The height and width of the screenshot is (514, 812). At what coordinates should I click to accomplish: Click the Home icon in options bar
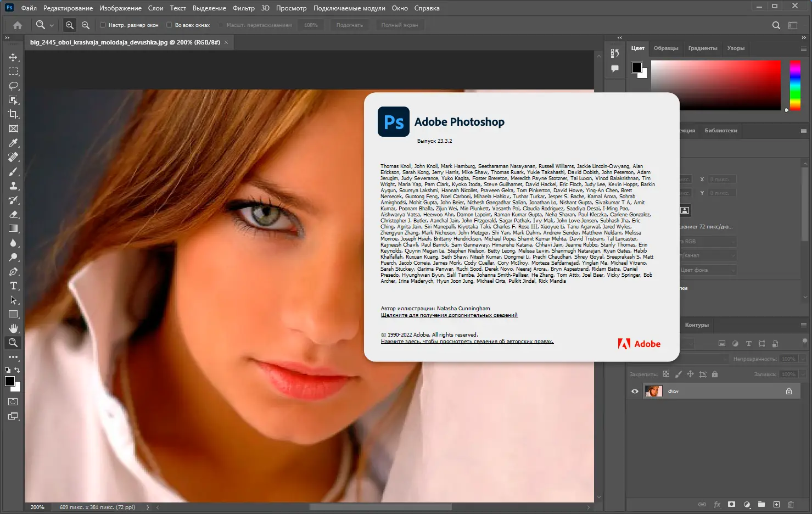coord(18,25)
